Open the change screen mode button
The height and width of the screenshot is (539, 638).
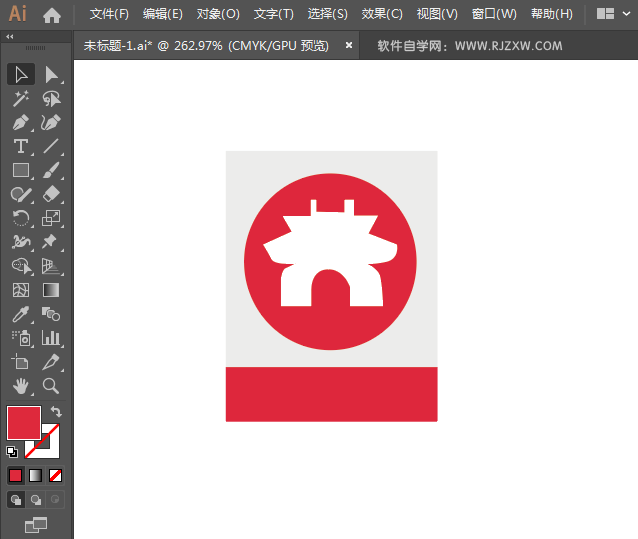pyautogui.click(x=36, y=525)
